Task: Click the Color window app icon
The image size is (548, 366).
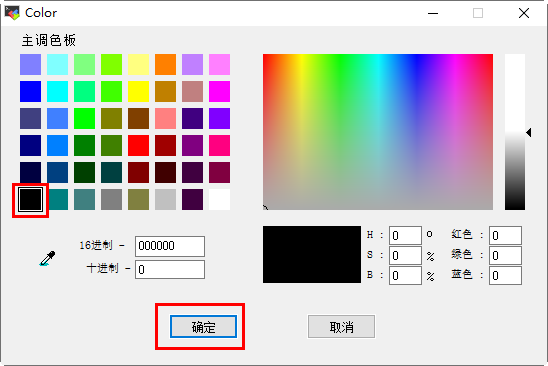Action: 12,13
